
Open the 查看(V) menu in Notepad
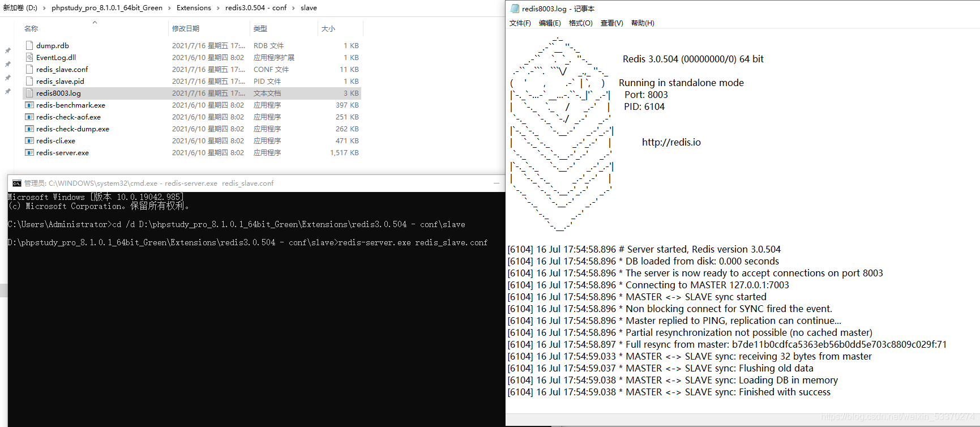tap(612, 23)
